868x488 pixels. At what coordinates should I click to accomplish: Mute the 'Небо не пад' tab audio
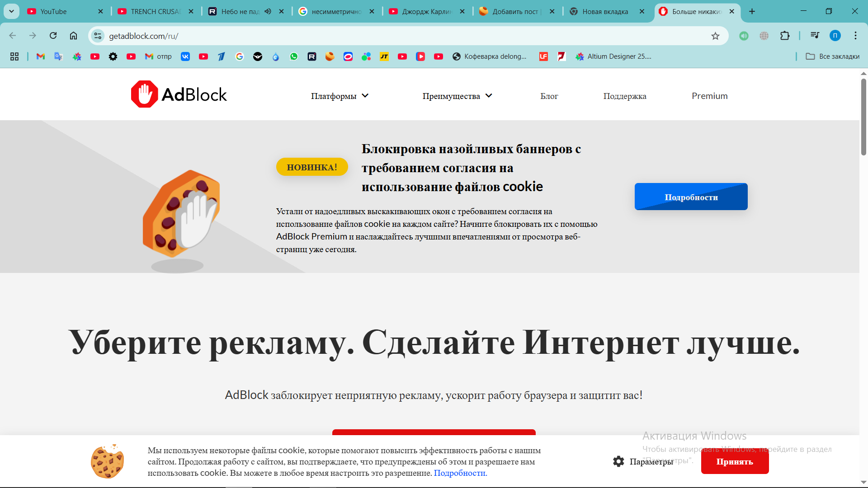[x=268, y=11]
